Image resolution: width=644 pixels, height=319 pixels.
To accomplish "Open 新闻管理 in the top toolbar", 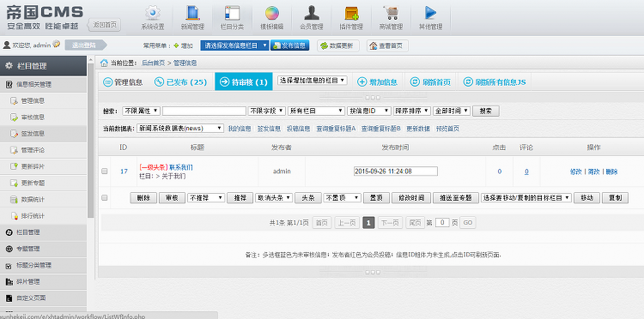I will (192, 18).
